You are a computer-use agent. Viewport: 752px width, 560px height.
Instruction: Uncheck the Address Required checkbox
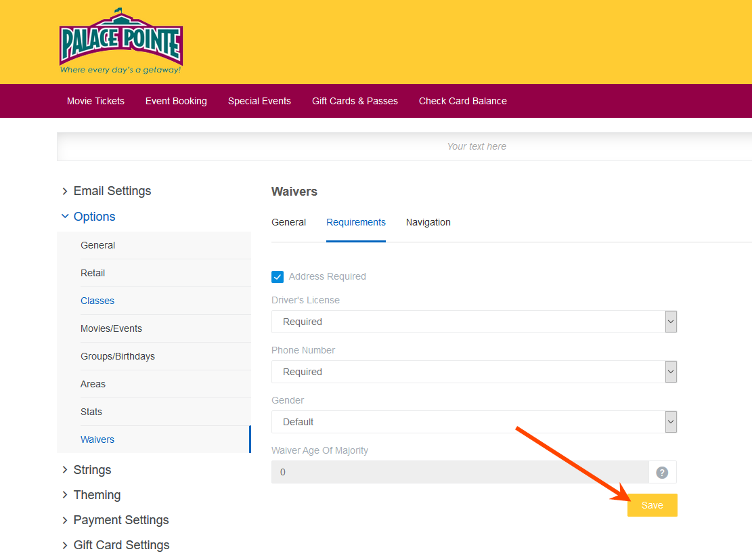tap(278, 276)
